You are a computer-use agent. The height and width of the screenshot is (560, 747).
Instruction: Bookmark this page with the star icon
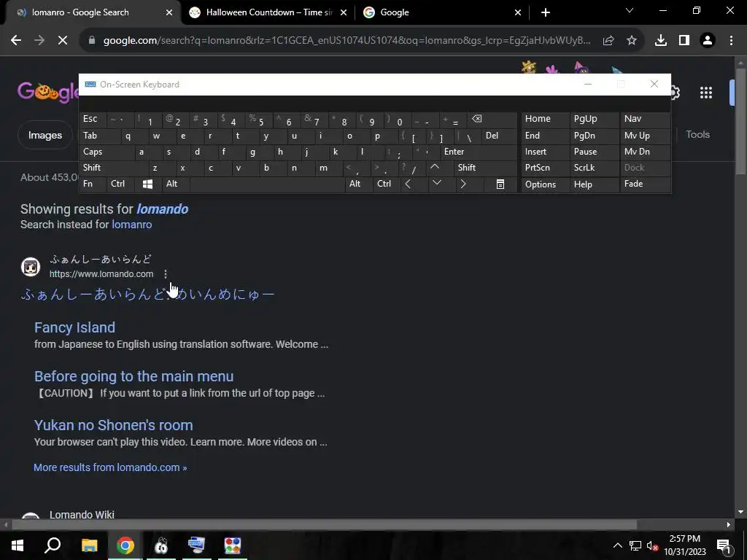632,41
